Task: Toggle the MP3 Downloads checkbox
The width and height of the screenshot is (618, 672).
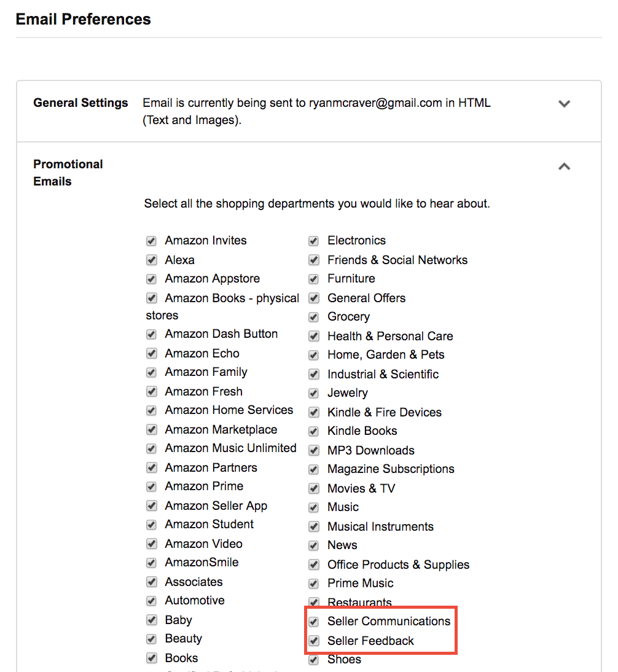Action: (x=314, y=450)
